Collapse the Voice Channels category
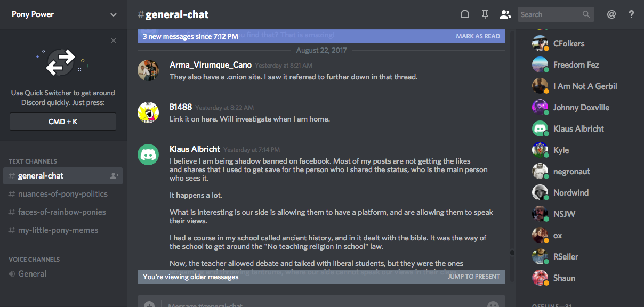644x307 pixels. coord(34,260)
